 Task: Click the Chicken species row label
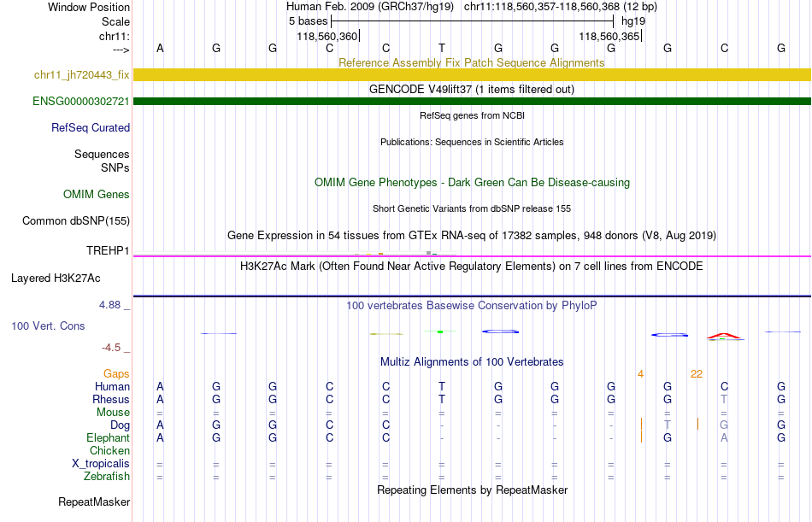109,451
